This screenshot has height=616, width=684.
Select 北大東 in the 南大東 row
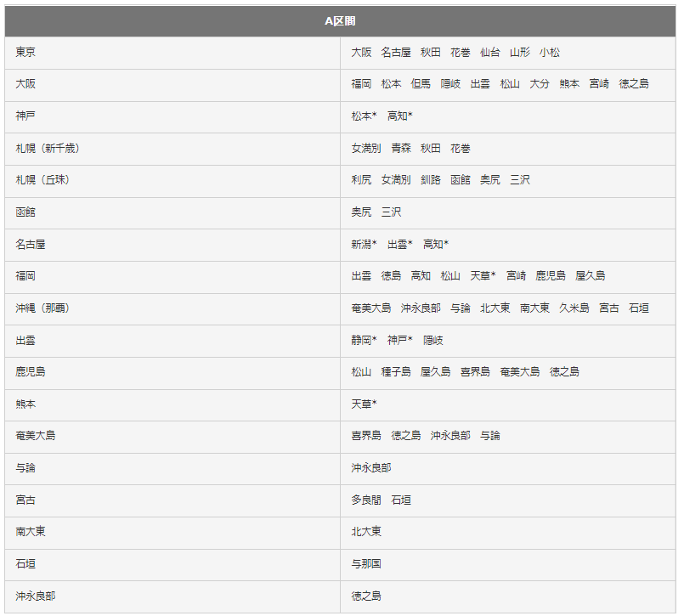[366, 531]
